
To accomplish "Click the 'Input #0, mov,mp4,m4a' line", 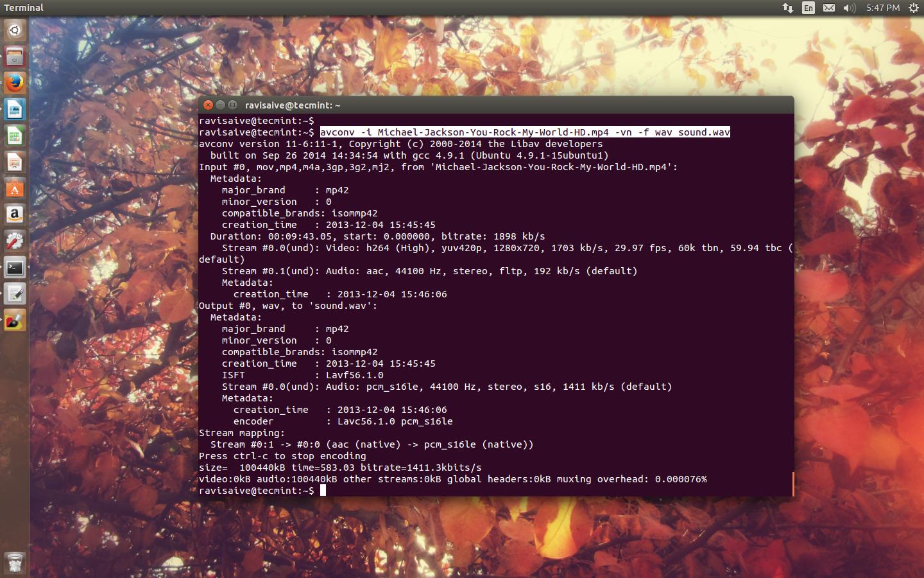I will (x=438, y=167).
